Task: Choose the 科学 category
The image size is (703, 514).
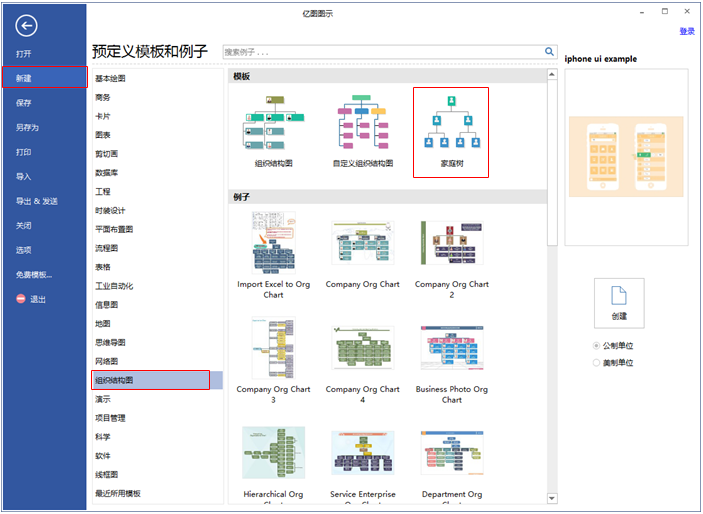Action: tap(103, 436)
